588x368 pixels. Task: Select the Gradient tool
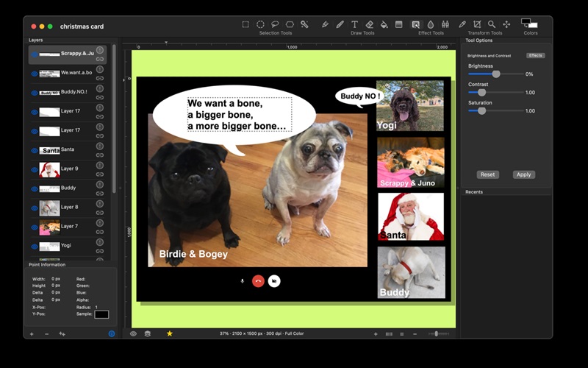(398, 24)
